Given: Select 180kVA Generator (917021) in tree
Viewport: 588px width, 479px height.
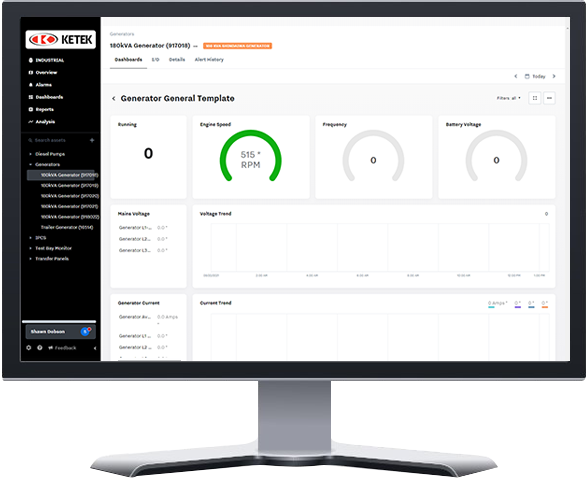Looking at the screenshot, I should click(x=70, y=206).
